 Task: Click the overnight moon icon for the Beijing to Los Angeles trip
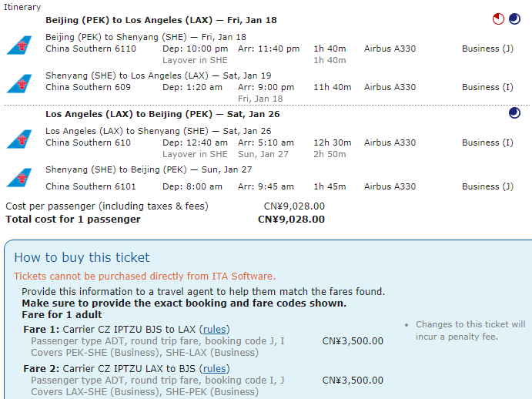514,19
